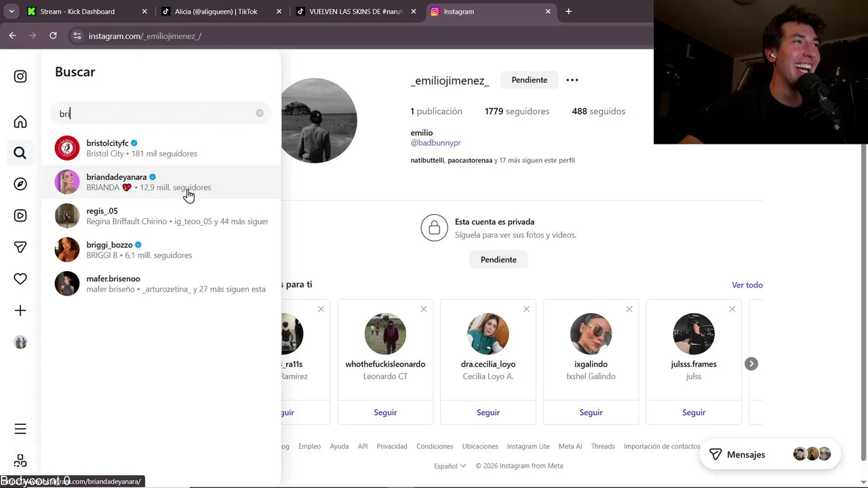Dismiss ixgalindo suggestion card

click(x=629, y=309)
